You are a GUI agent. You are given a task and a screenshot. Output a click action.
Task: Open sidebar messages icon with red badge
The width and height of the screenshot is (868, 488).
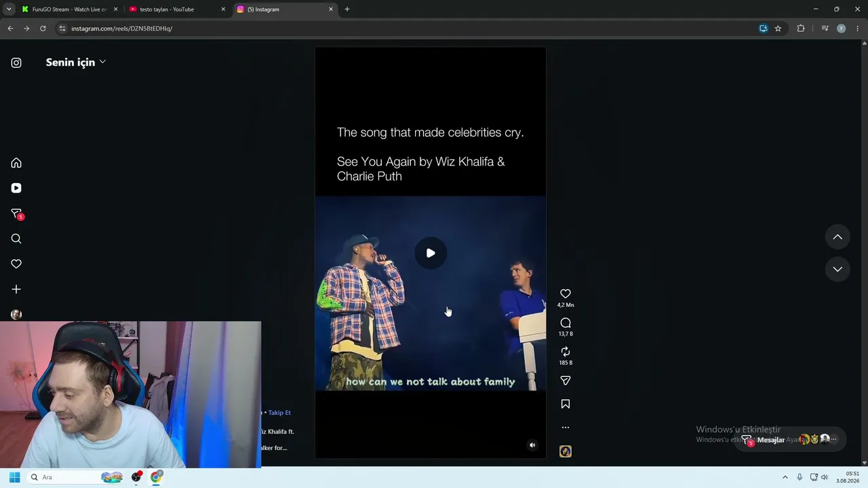point(17,213)
